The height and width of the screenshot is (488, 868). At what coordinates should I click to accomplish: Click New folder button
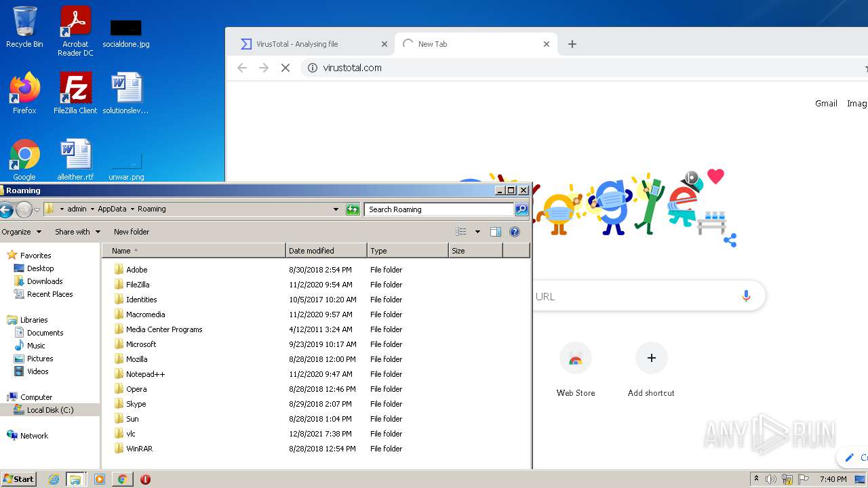point(132,232)
